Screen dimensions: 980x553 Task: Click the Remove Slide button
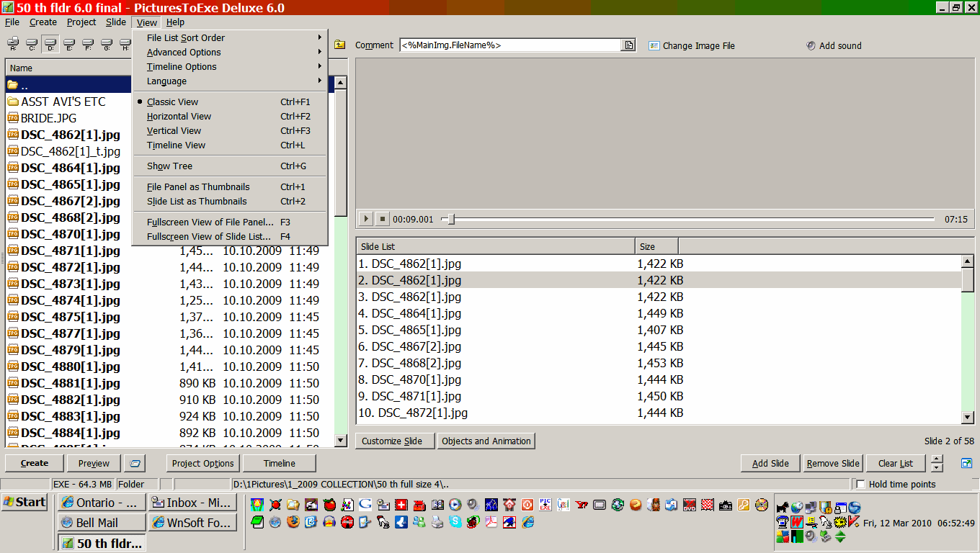[833, 463]
